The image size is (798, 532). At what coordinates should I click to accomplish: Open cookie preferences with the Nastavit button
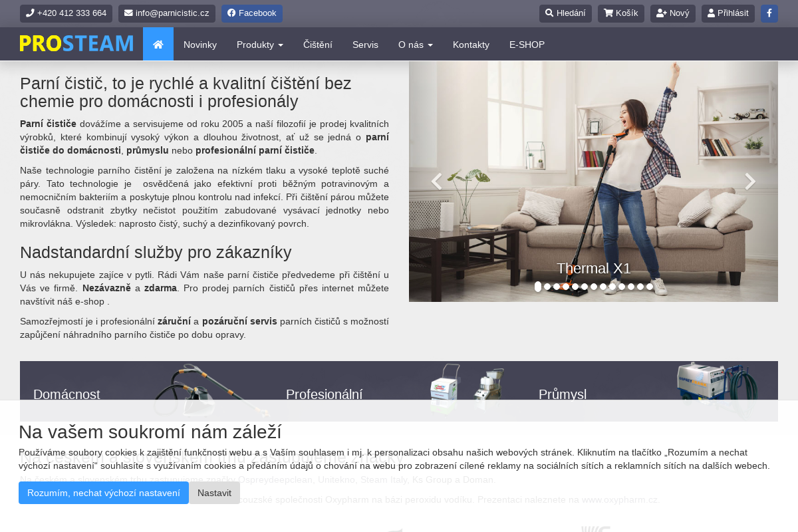[x=214, y=493]
